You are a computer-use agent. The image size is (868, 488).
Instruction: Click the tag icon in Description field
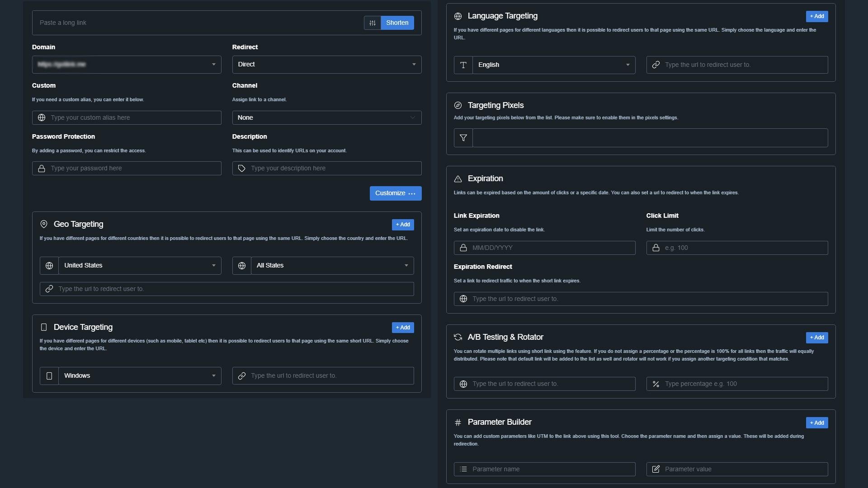[x=242, y=169]
